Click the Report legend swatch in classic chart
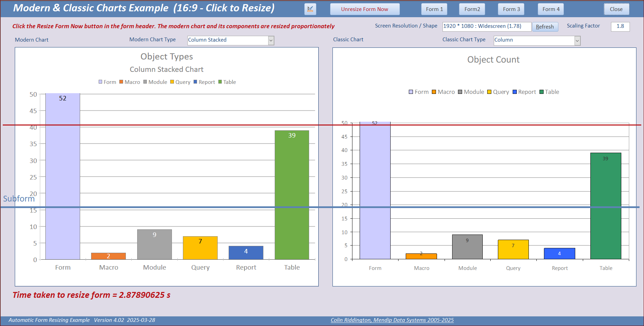 pos(515,92)
